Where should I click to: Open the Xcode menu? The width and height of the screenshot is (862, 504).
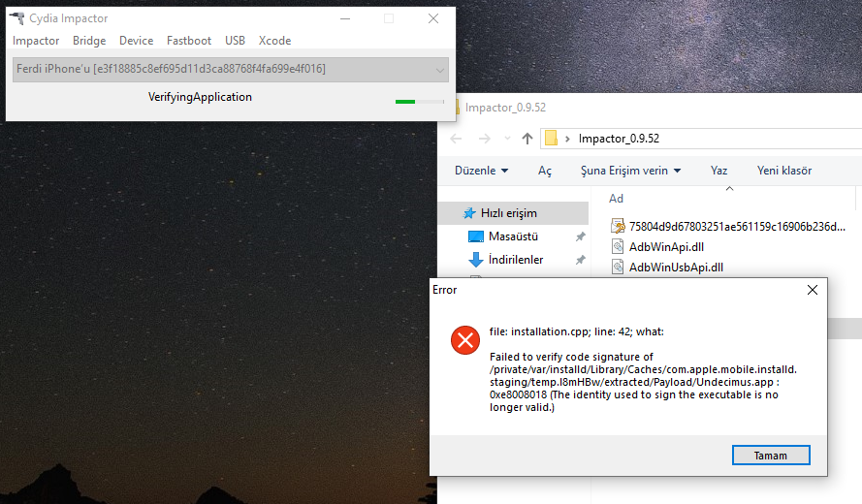click(274, 41)
